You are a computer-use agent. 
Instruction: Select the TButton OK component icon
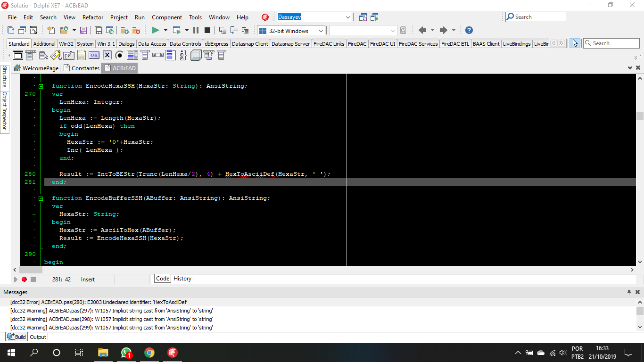(x=94, y=55)
